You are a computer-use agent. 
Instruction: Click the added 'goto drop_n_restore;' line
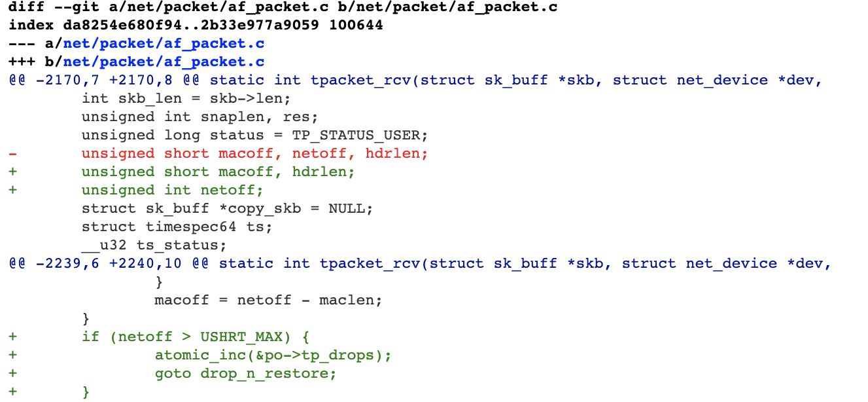pyautogui.click(x=245, y=373)
